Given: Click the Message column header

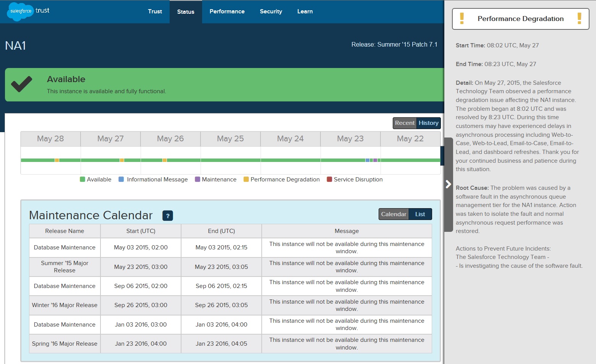Looking at the screenshot, I should point(347,231).
